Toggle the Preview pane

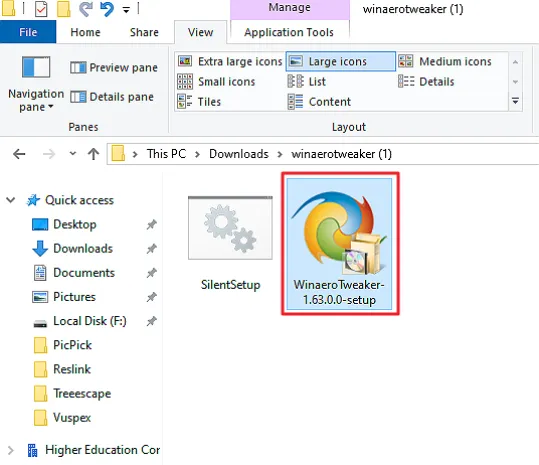114,67
